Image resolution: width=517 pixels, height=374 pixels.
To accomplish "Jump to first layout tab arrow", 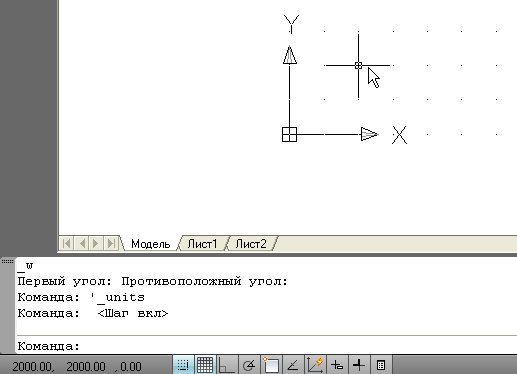I will point(66,243).
